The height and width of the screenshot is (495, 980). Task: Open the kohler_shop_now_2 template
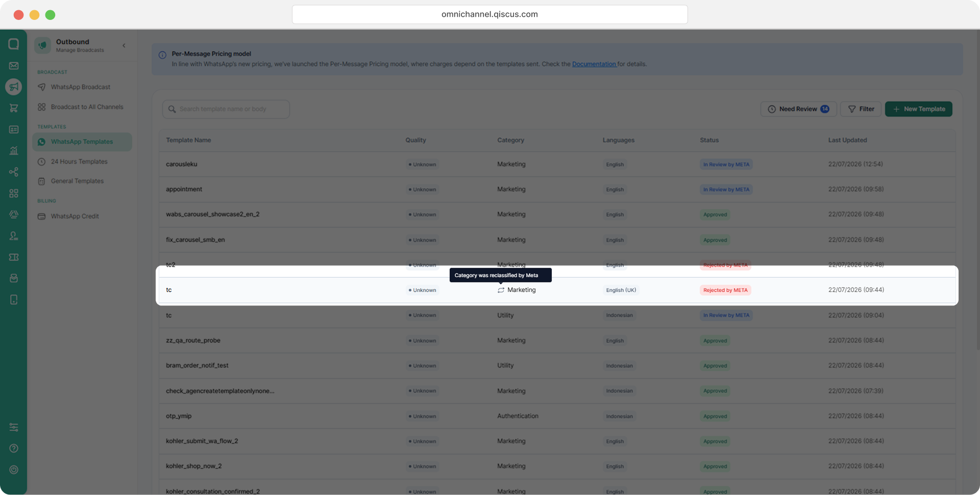coord(557,466)
